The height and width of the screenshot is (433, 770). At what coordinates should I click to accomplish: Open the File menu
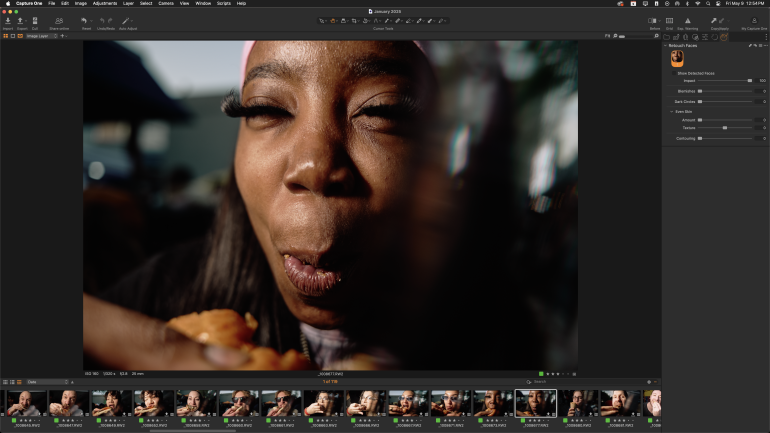coord(52,3)
